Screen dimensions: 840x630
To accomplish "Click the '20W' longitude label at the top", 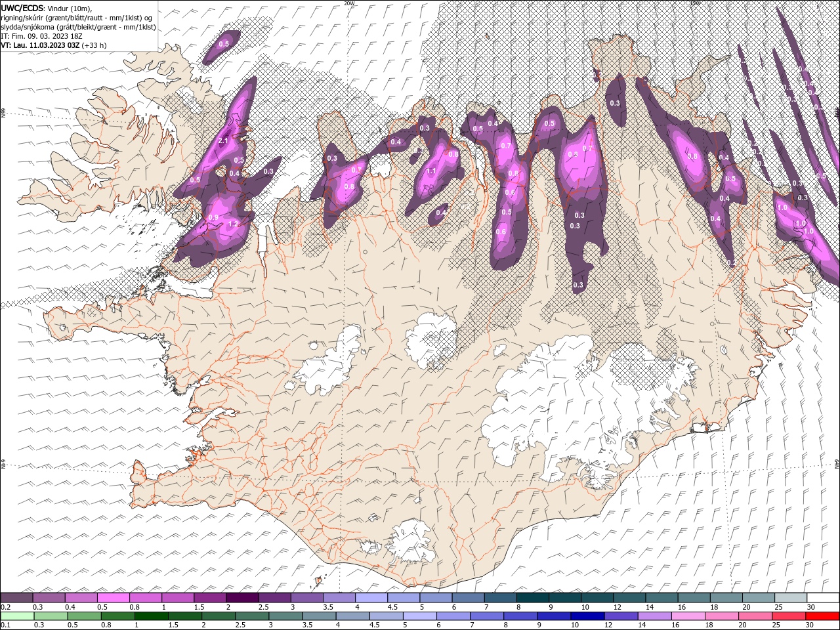I will pos(350,3).
